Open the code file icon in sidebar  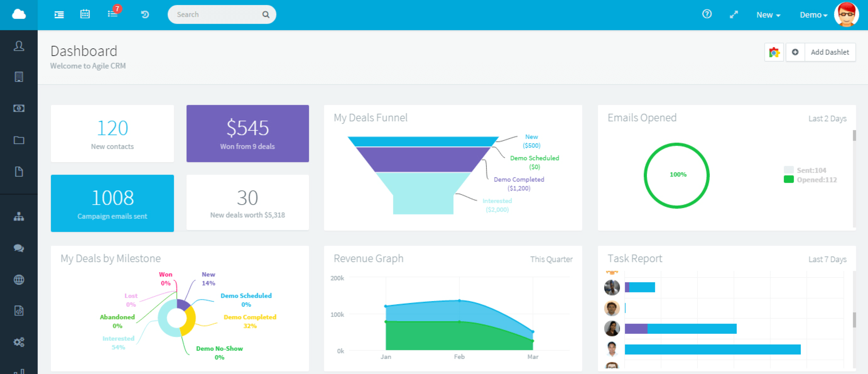pyautogui.click(x=19, y=311)
